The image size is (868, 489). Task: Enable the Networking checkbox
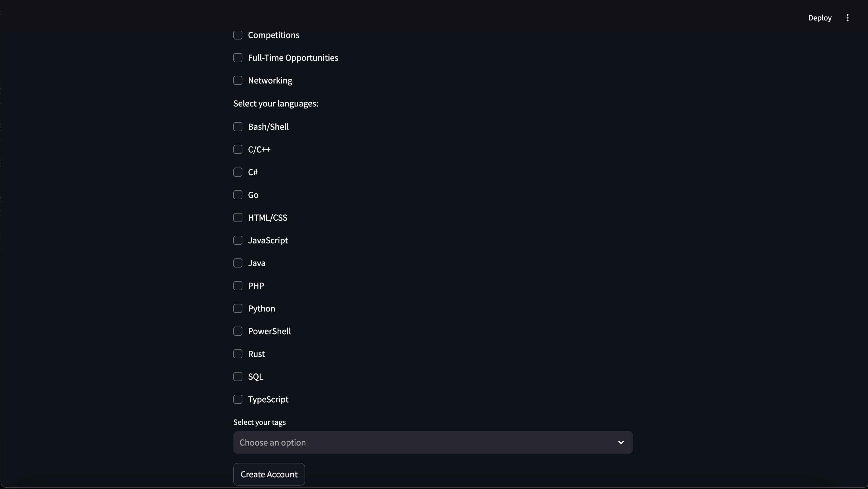[x=238, y=80]
